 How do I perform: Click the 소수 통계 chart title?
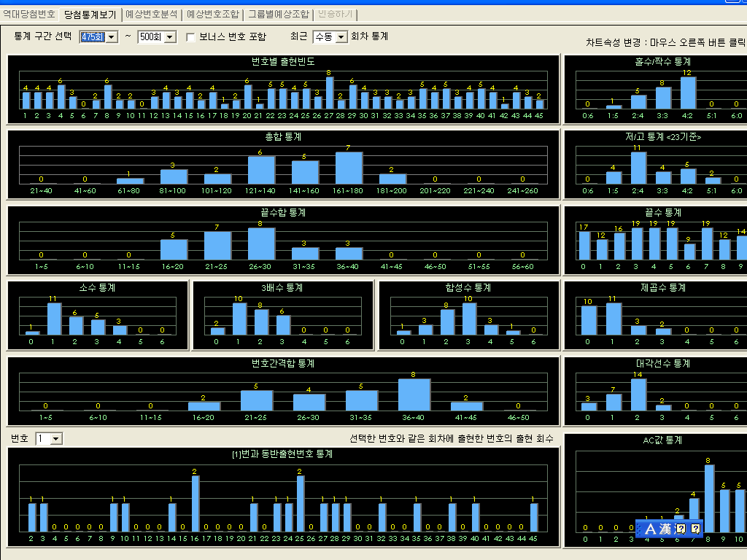pos(98,288)
